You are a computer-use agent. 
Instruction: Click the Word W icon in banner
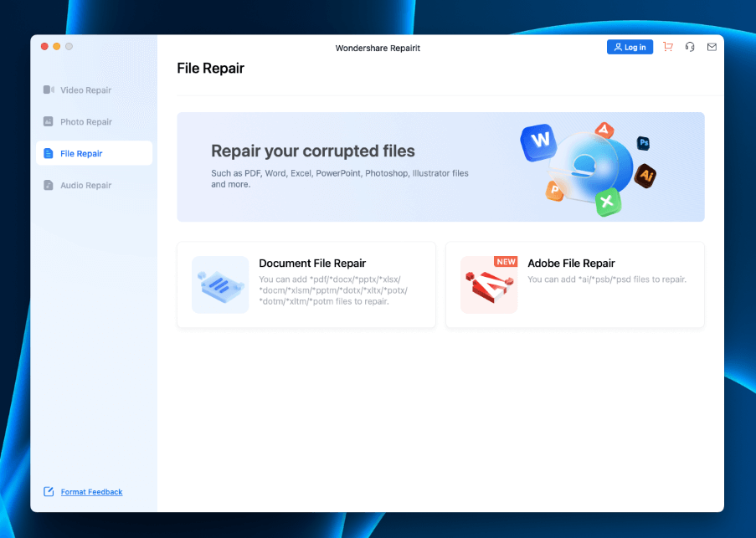(539, 141)
